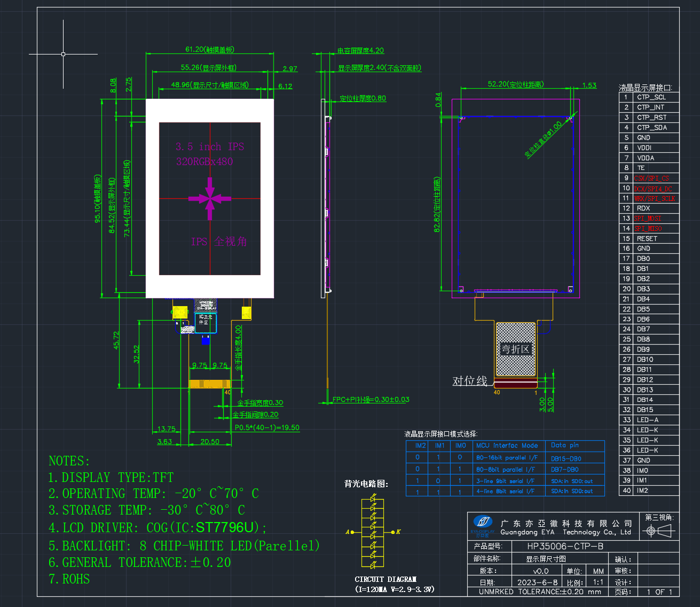Click the 95.10 cover height dimension

[97, 199]
